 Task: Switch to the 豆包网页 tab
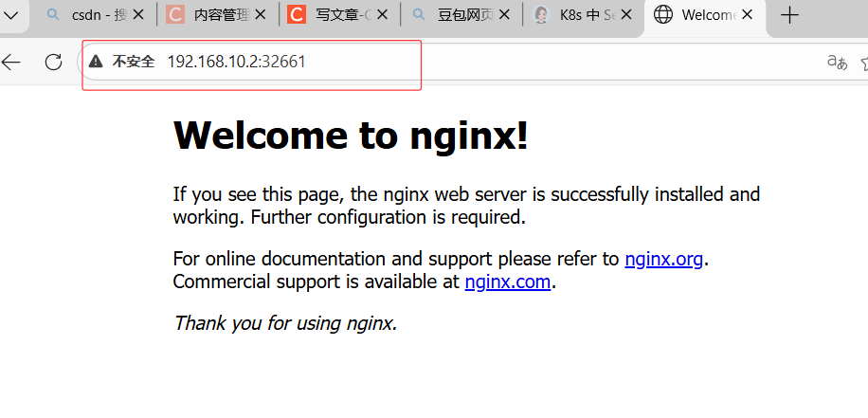click(x=461, y=15)
